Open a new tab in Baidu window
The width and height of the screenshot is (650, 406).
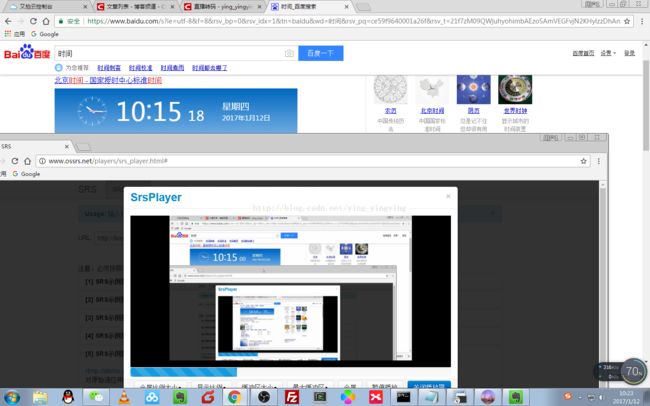364,7
